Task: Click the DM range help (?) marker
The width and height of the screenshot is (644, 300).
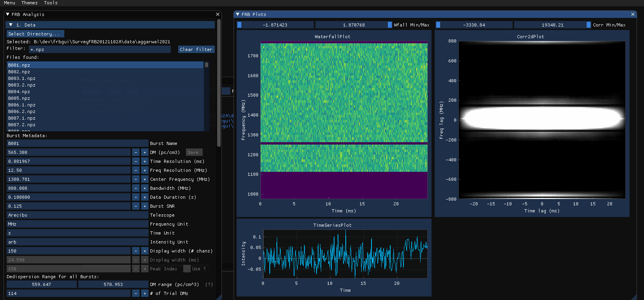Action: coord(209,284)
